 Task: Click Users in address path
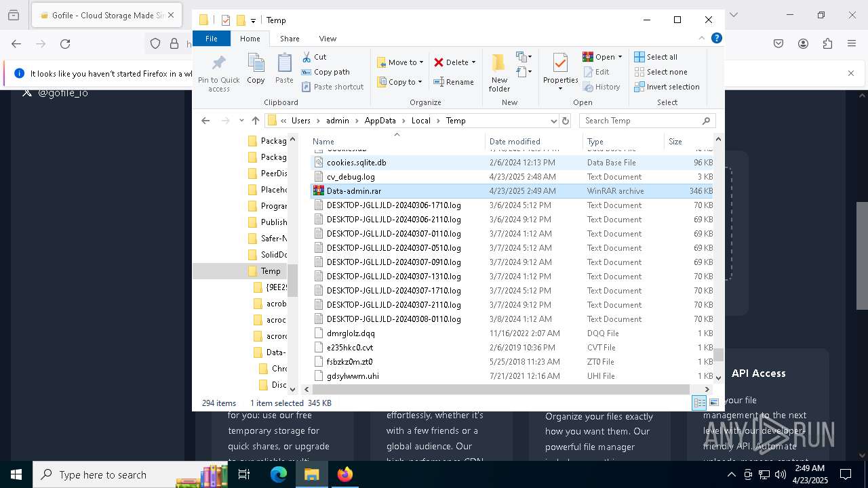[301, 121]
